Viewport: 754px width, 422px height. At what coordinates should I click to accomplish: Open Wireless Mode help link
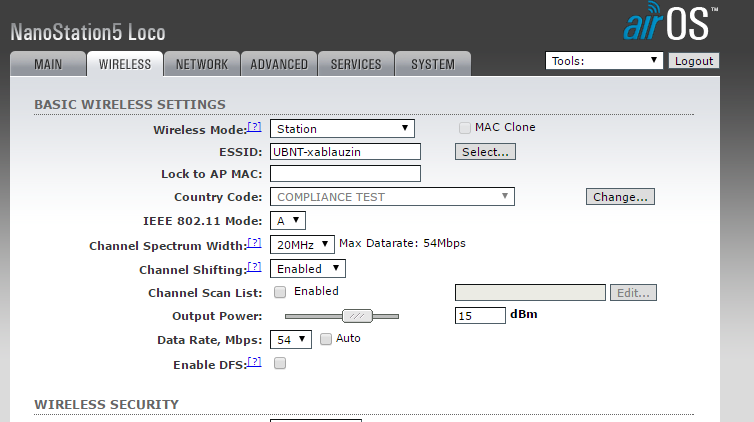click(254, 127)
